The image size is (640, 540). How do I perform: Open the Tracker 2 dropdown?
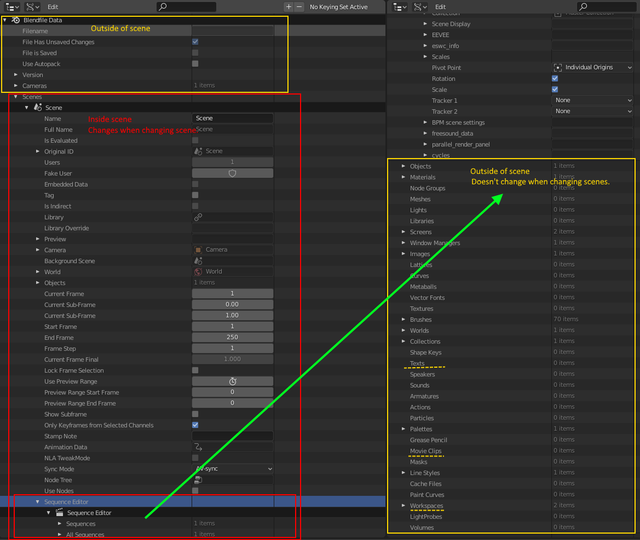[593, 111]
